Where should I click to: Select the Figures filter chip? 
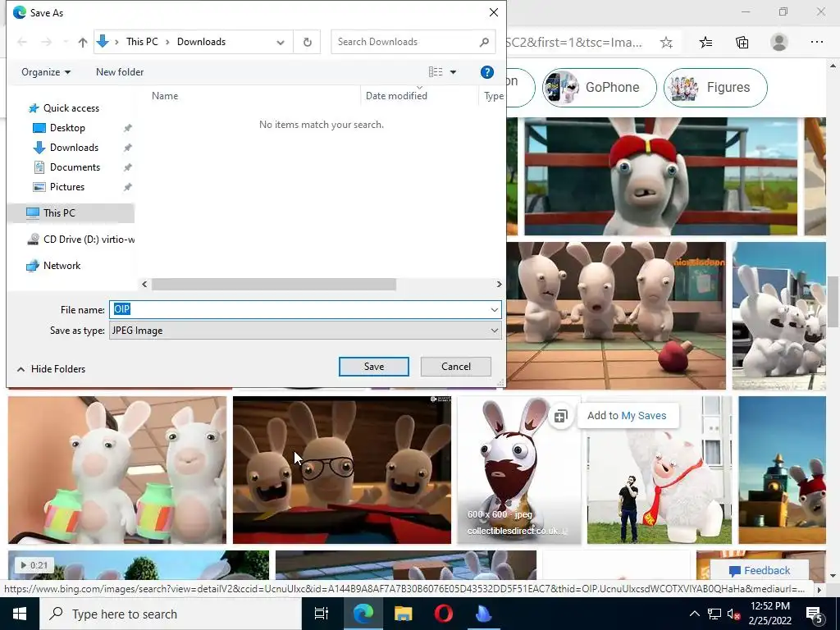click(715, 87)
